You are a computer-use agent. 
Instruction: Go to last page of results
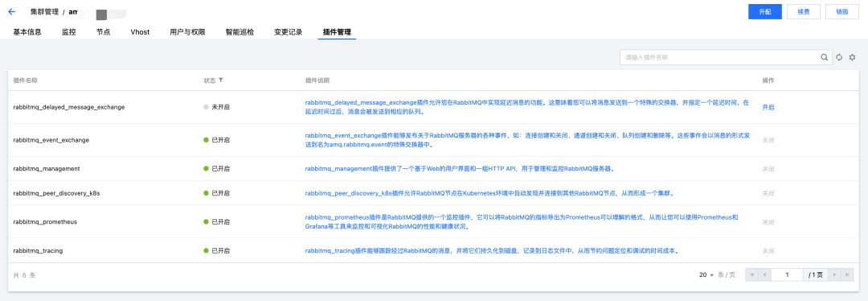pos(848,275)
